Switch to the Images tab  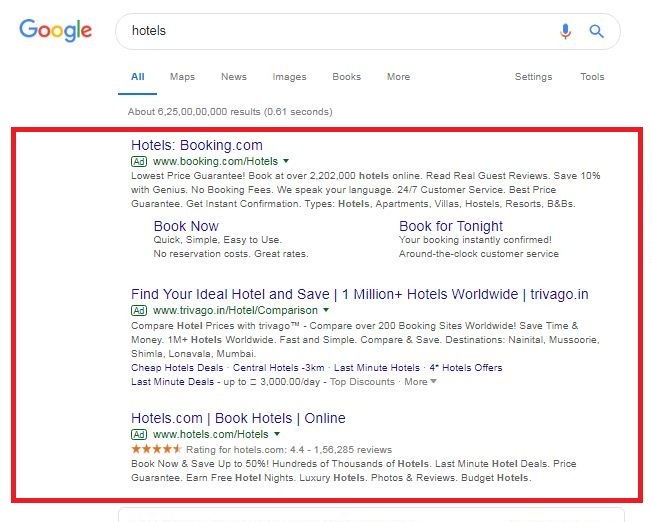(289, 77)
